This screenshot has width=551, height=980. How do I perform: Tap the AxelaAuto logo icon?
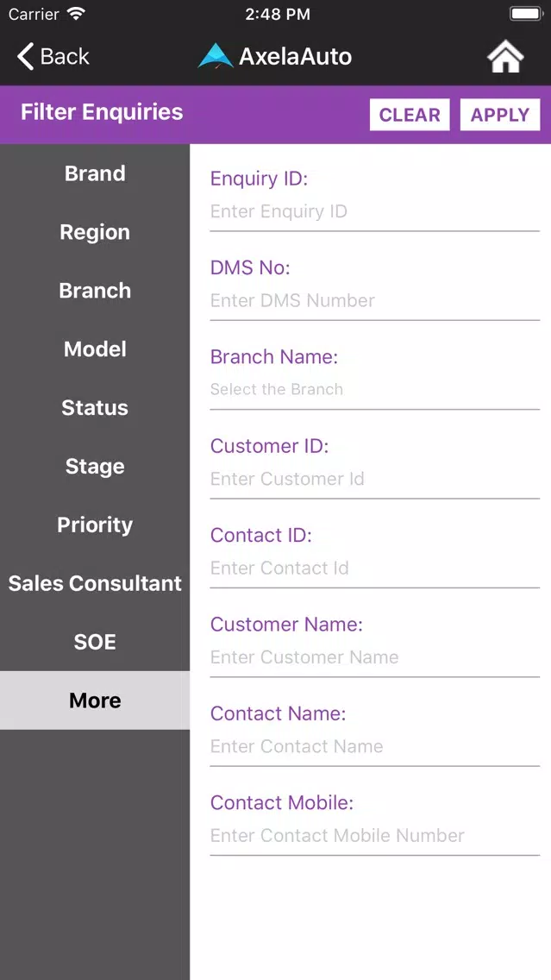point(215,56)
